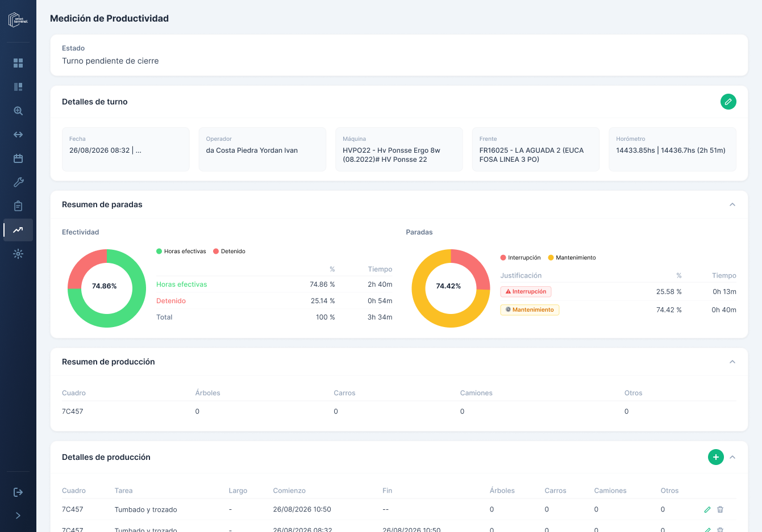Click the Frente field FR16025 LA AGUADA 2
This screenshot has width=762, height=532.
(x=536, y=149)
